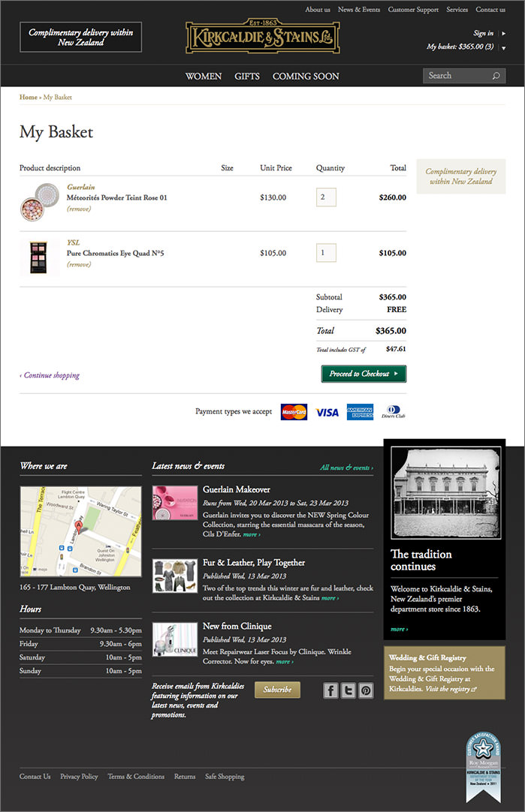Click the search magnifier icon
This screenshot has width=525, height=812.
pos(496,76)
